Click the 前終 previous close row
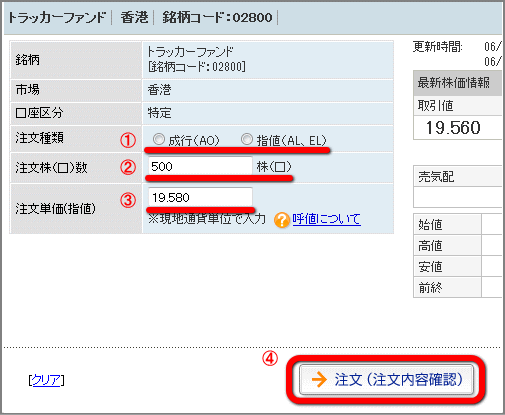 tap(457, 287)
